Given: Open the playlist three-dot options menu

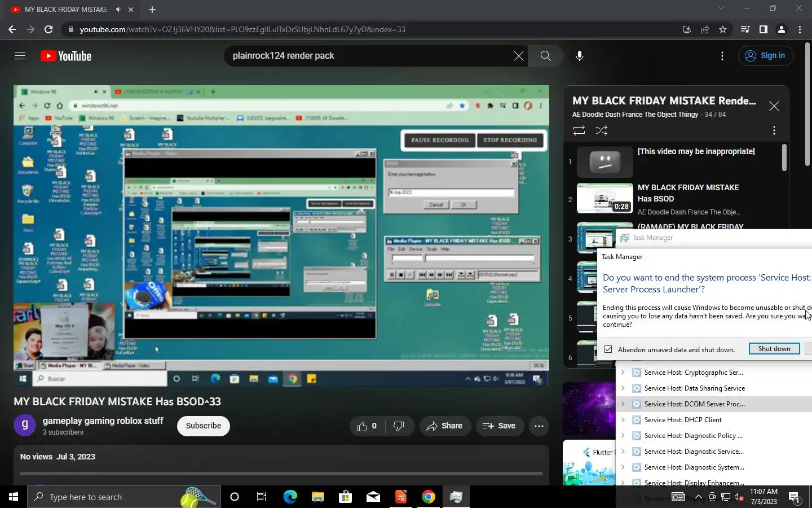Looking at the screenshot, I should click(774, 130).
